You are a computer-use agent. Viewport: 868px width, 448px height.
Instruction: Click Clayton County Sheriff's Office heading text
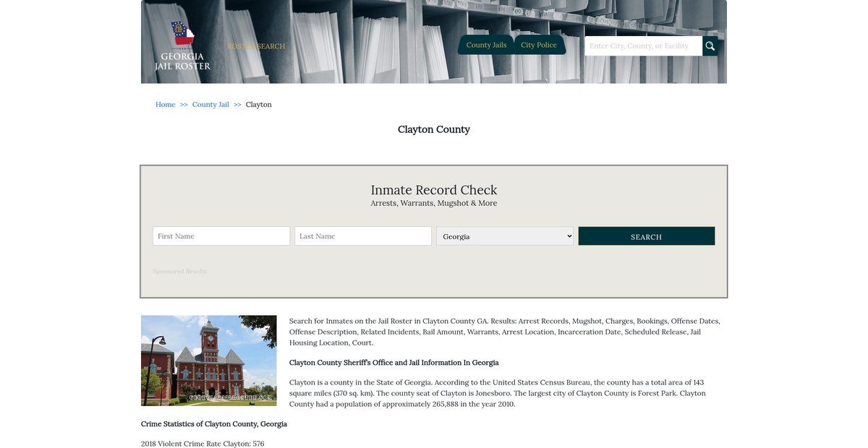tap(393, 363)
